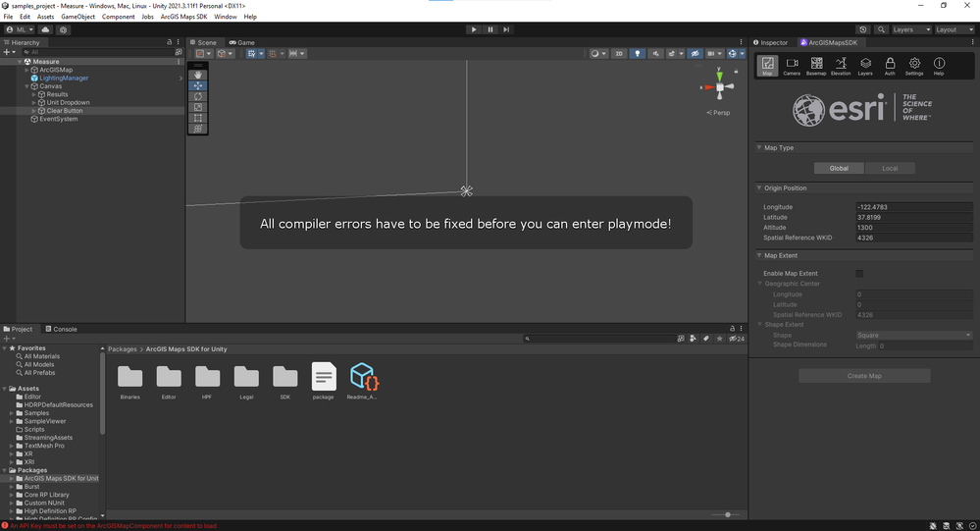Open the File menu
Screen dimensions: 980x531
pos(8,17)
